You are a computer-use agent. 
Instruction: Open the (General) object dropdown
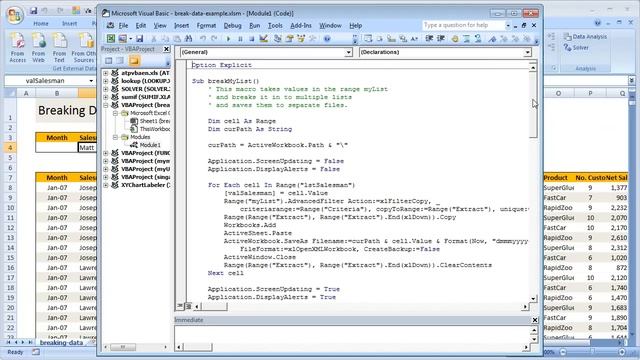point(348,52)
